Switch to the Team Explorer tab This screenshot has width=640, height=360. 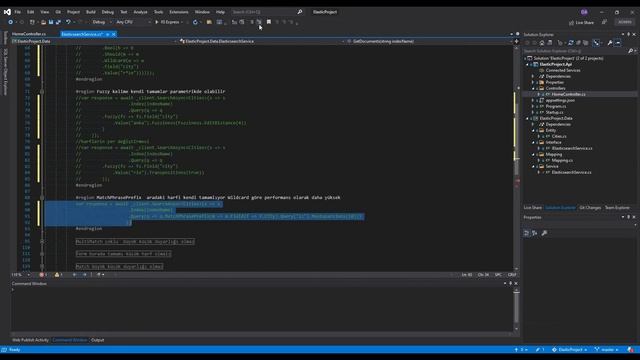tap(617, 208)
